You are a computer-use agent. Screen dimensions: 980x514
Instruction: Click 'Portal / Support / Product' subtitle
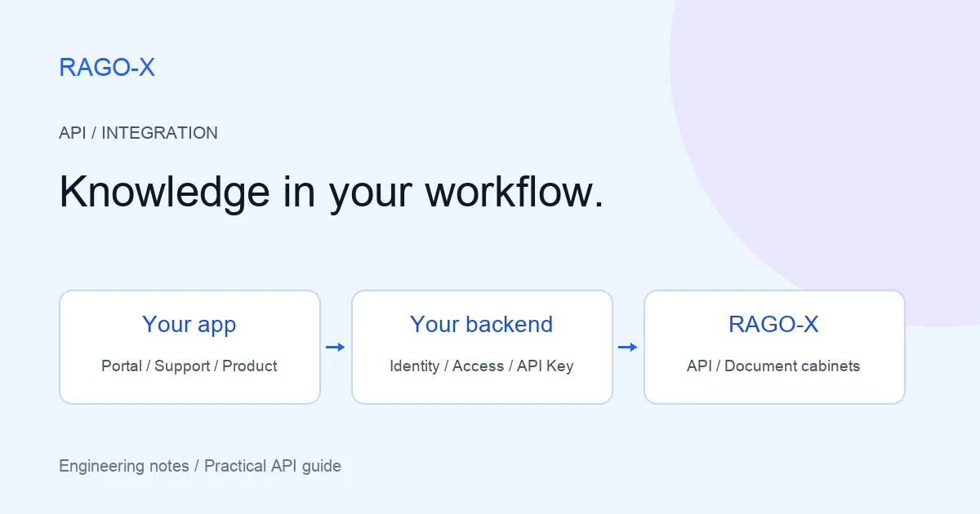pyautogui.click(x=189, y=366)
